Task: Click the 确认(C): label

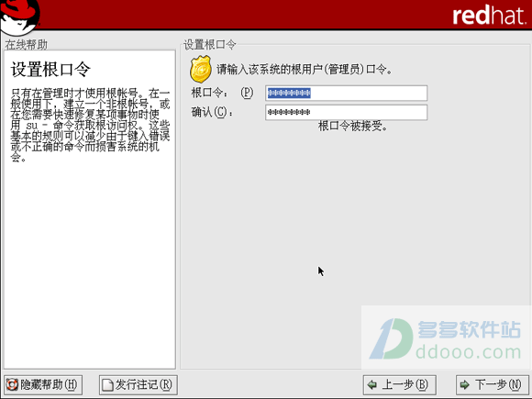Action: pyautogui.click(x=213, y=112)
